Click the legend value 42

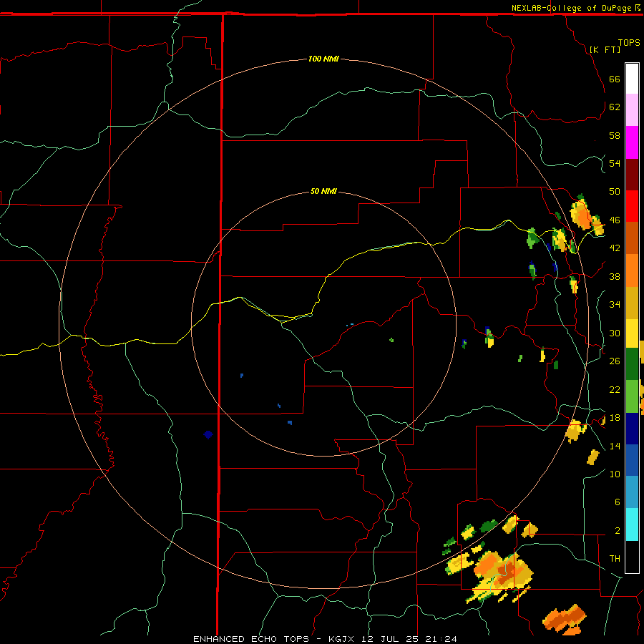pos(615,248)
